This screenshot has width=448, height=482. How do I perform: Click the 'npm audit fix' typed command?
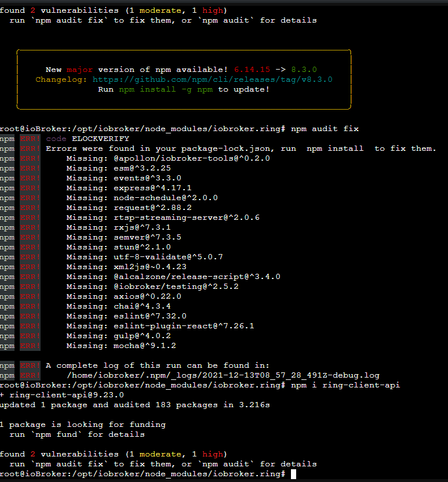325,129
